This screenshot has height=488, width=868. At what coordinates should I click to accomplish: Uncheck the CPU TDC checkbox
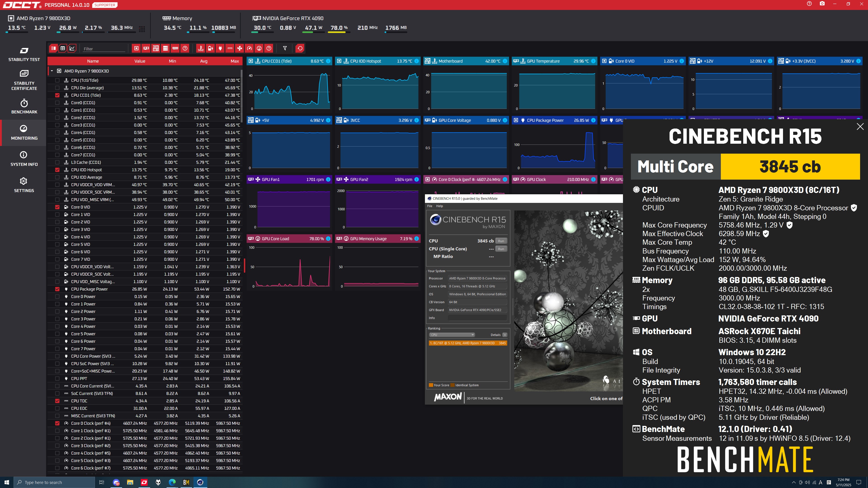(x=57, y=401)
